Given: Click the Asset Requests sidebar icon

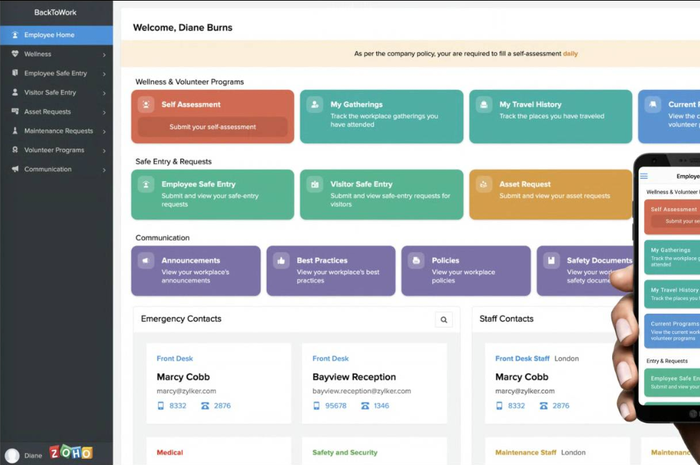Looking at the screenshot, I should (x=15, y=111).
